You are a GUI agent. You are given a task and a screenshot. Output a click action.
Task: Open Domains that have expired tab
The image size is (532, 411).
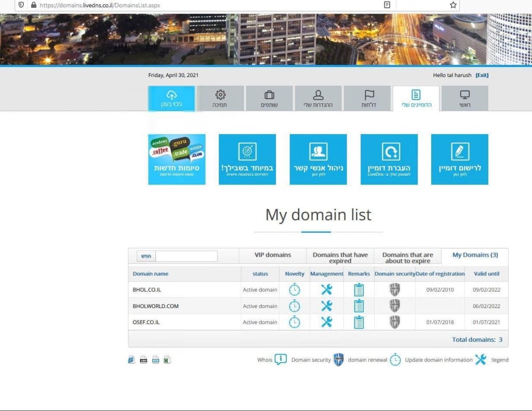point(340,258)
